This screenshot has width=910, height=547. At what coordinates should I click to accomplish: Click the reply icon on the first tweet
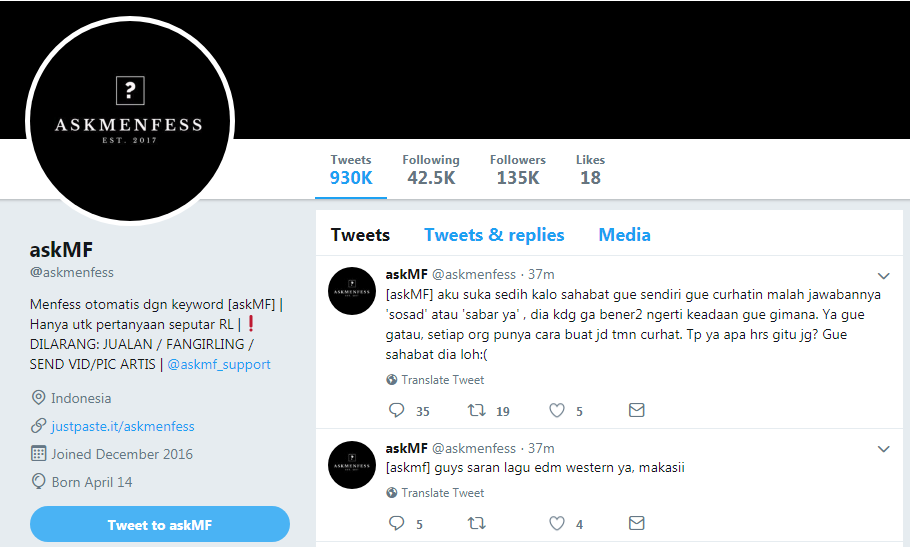(396, 410)
